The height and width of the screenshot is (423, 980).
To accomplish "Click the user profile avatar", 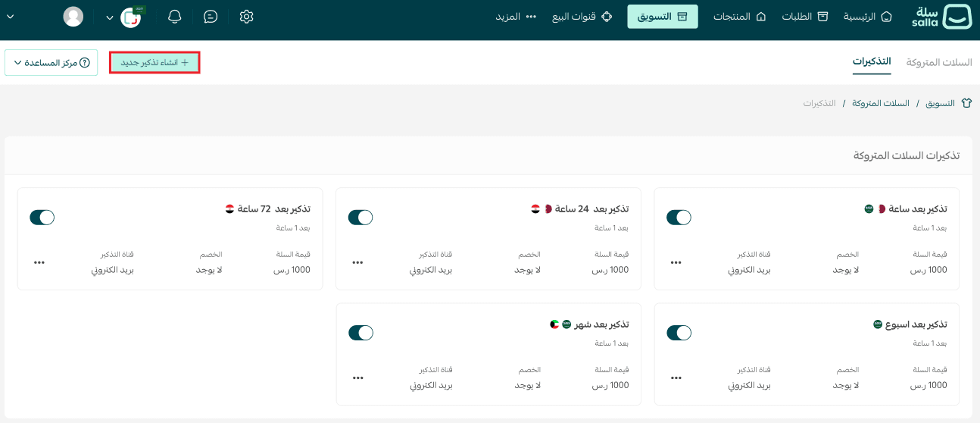I will tap(73, 17).
